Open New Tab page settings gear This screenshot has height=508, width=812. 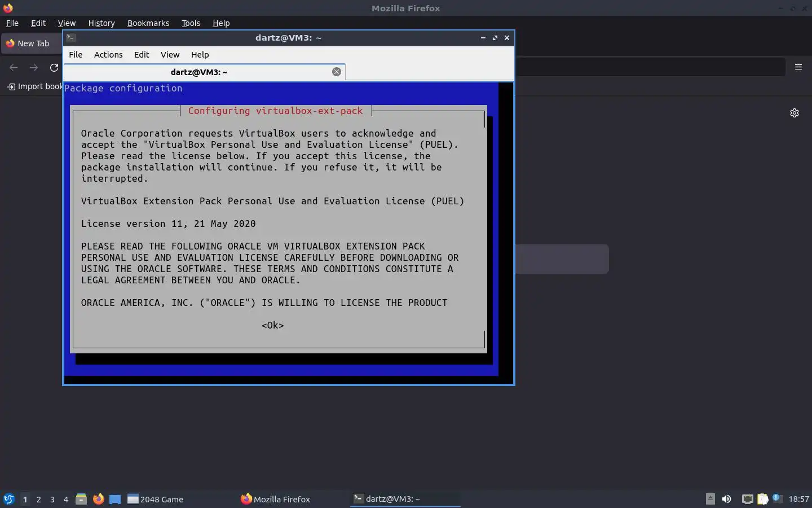point(795,113)
